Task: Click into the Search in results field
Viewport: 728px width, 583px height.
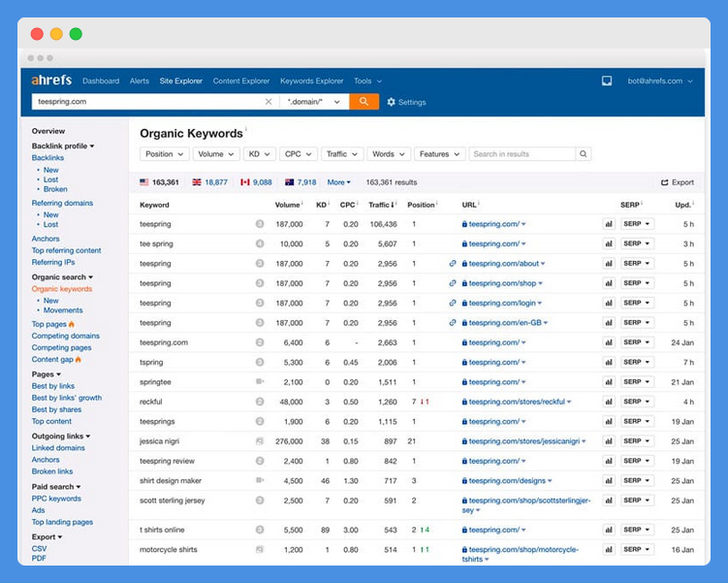Action: (522, 154)
